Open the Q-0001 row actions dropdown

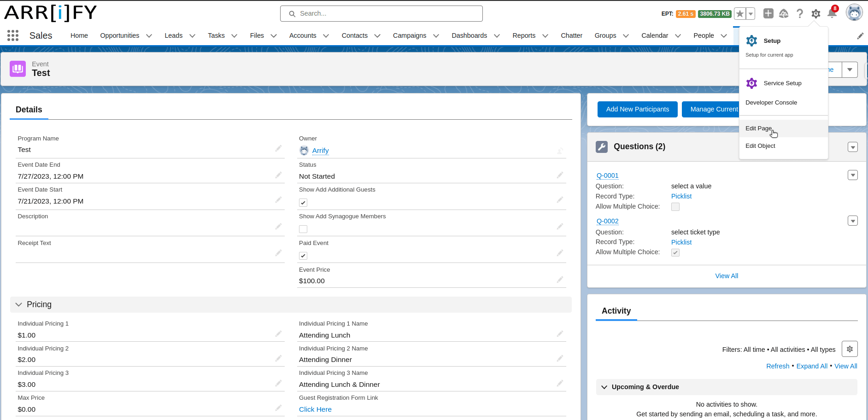(853, 175)
